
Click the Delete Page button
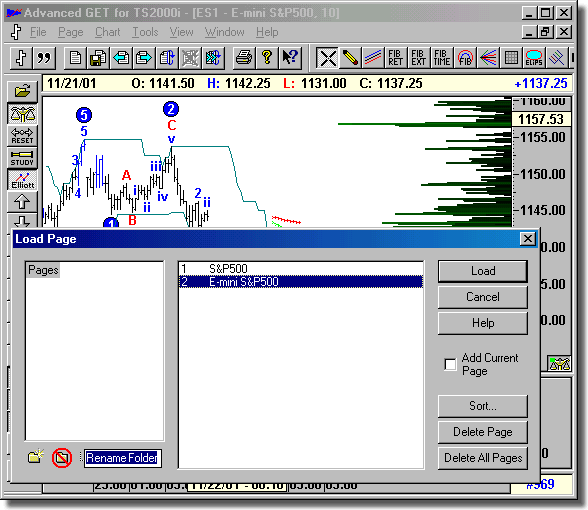(483, 432)
